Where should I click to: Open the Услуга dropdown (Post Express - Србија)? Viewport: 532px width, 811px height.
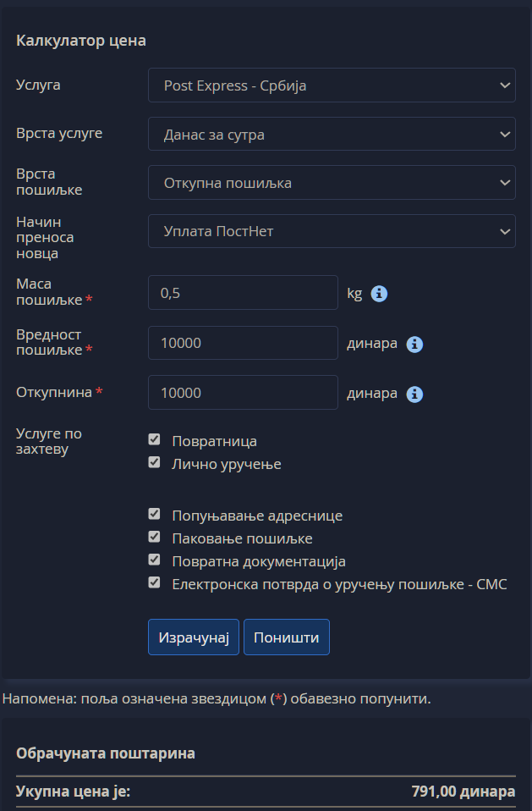(x=332, y=86)
